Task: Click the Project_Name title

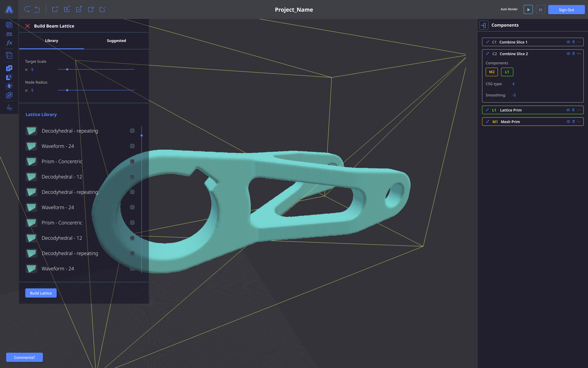Action: (x=294, y=10)
